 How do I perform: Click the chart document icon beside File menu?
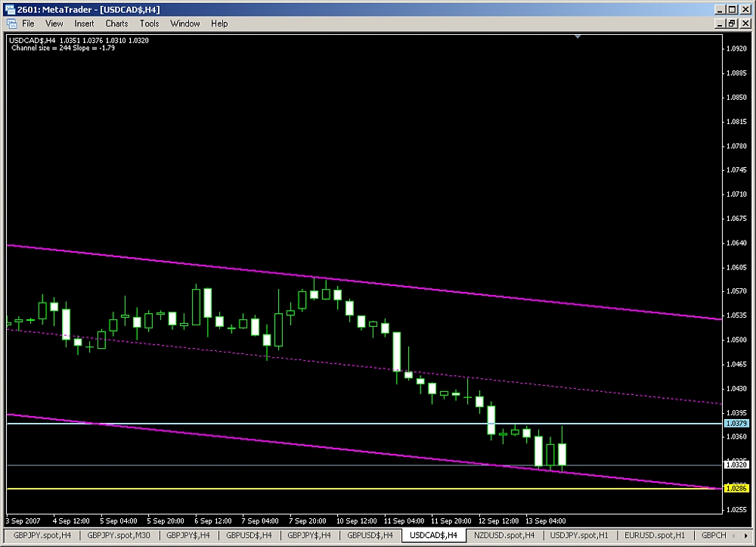pos(11,23)
